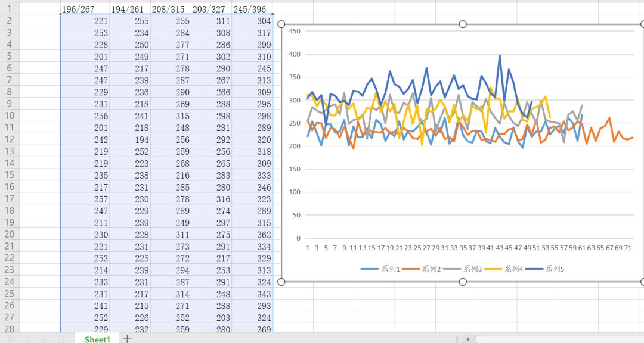
Task: Select cell 346 in row 16
Action: click(252, 188)
